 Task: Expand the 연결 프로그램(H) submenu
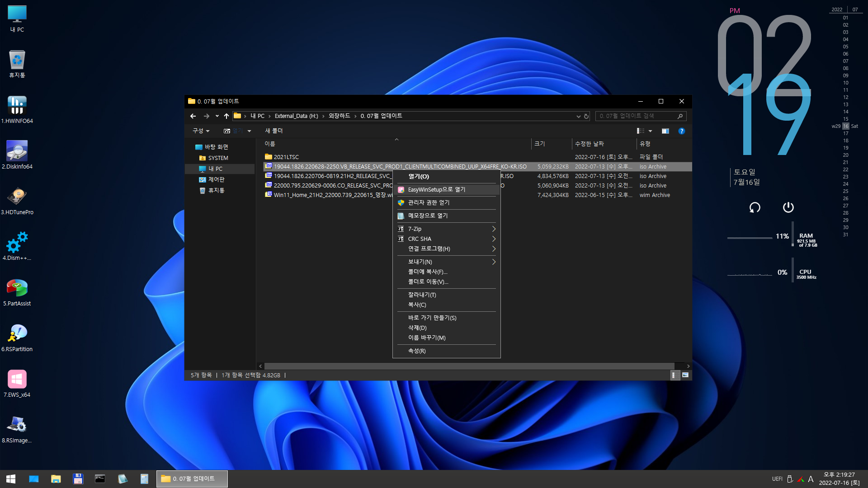(447, 249)
